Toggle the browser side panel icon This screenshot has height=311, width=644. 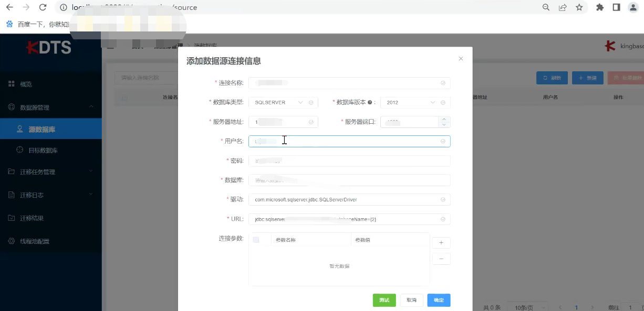617,7
